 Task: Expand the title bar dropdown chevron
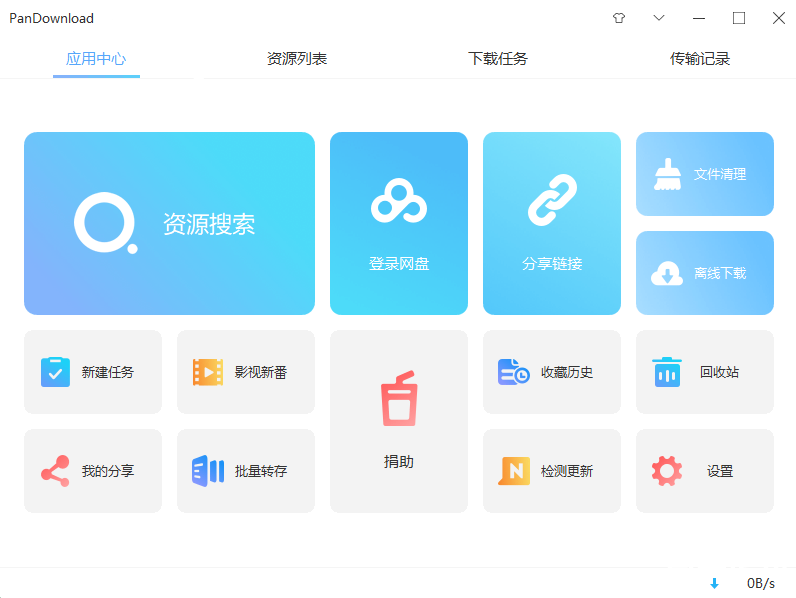pyautogui.click(x=659, y=18)
